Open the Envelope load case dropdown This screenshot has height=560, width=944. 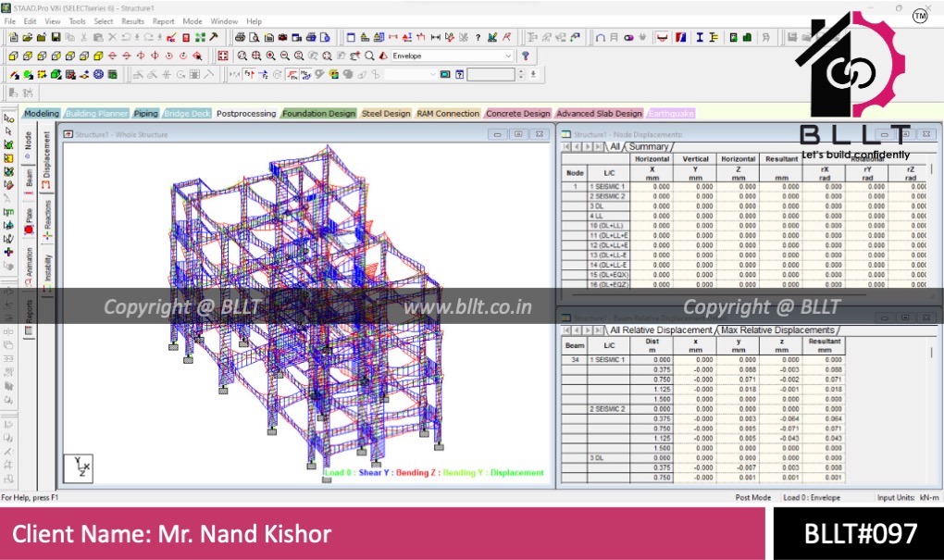pos(453,56)
